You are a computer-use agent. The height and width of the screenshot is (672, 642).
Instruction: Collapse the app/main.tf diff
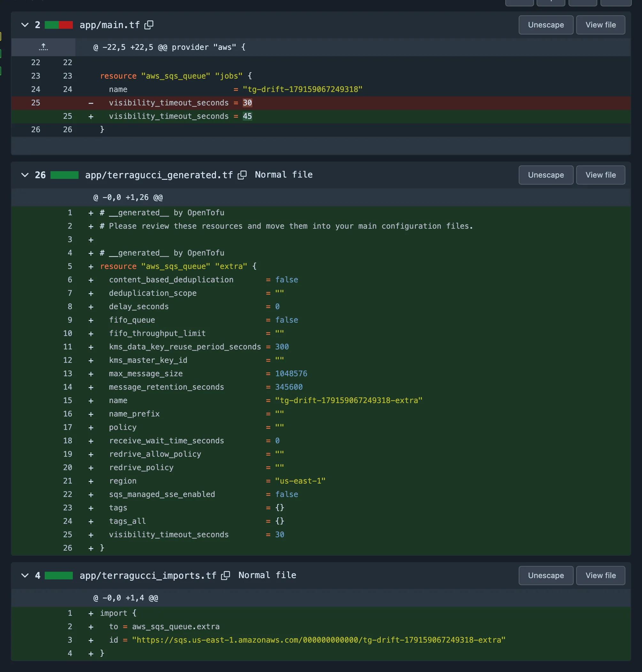(25, 25)
